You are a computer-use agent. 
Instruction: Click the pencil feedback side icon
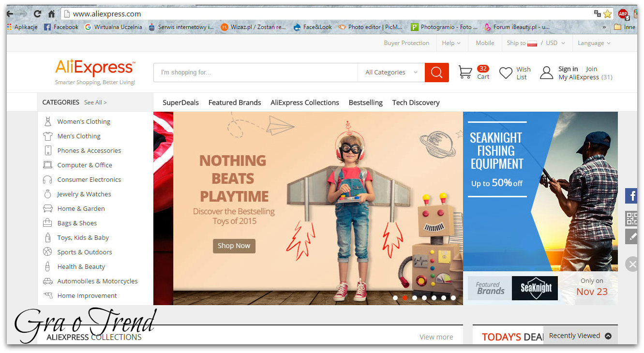[631, 236]
